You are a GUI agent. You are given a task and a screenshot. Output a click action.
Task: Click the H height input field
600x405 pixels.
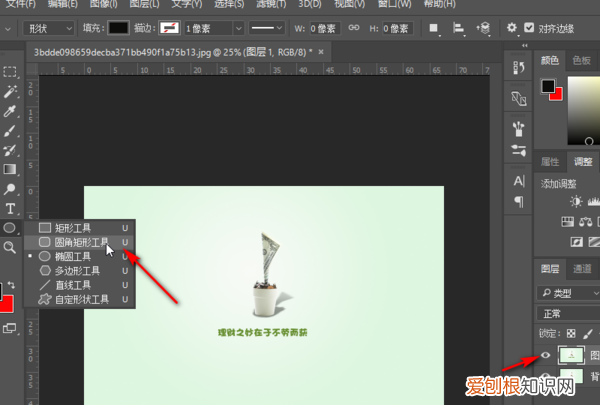coord(398,28)
